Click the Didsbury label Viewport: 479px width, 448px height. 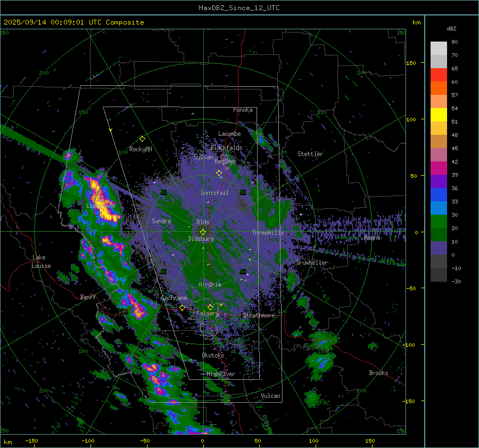pyautogui.click(x=201, y=239)
